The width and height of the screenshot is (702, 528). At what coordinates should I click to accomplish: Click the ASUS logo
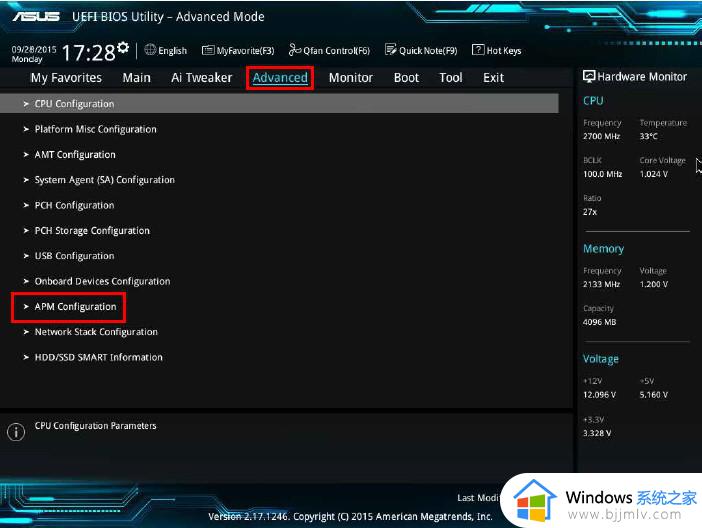36,17
